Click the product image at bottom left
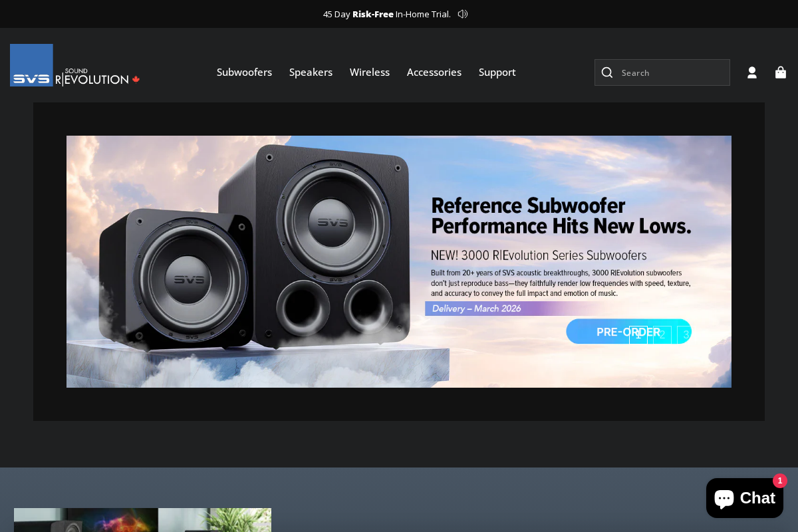The width and height of the screenshot is (798, 532). [142, 520]
